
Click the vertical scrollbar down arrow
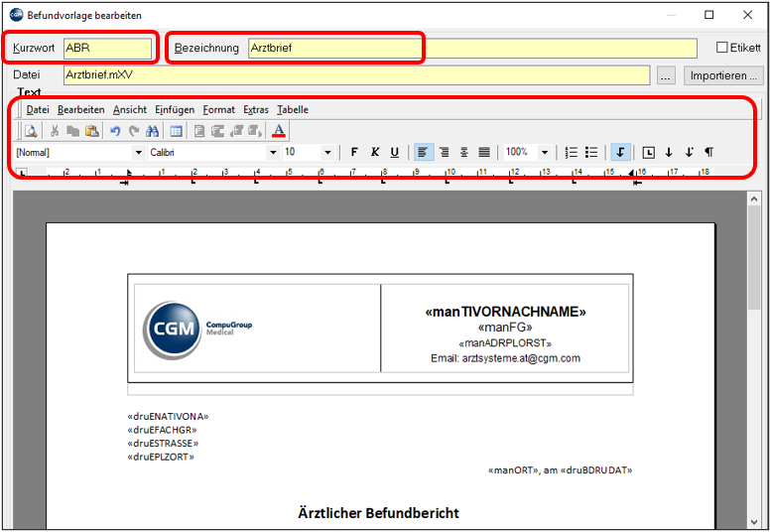[x=754, y=522]
